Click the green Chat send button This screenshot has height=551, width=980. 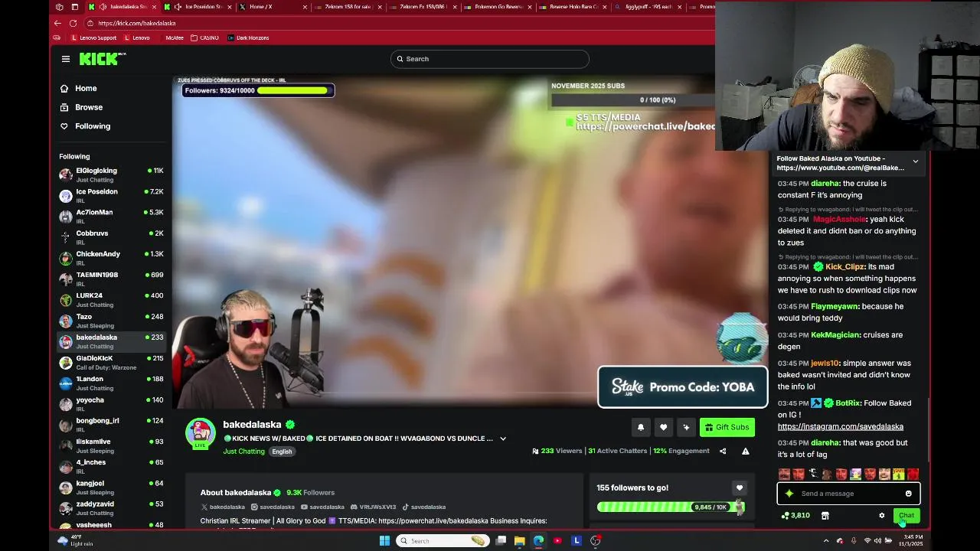pyautogui.click(x=906, y=516)
